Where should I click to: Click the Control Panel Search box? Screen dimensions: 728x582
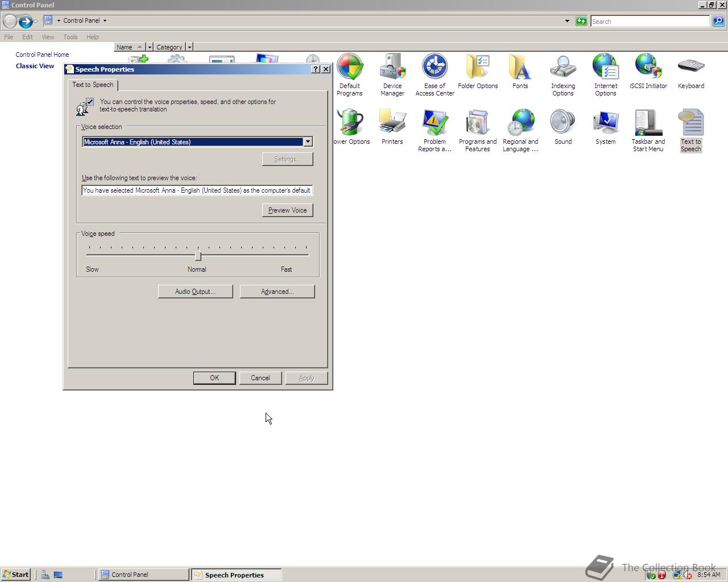pyautogui.click(x=650, y=21)
